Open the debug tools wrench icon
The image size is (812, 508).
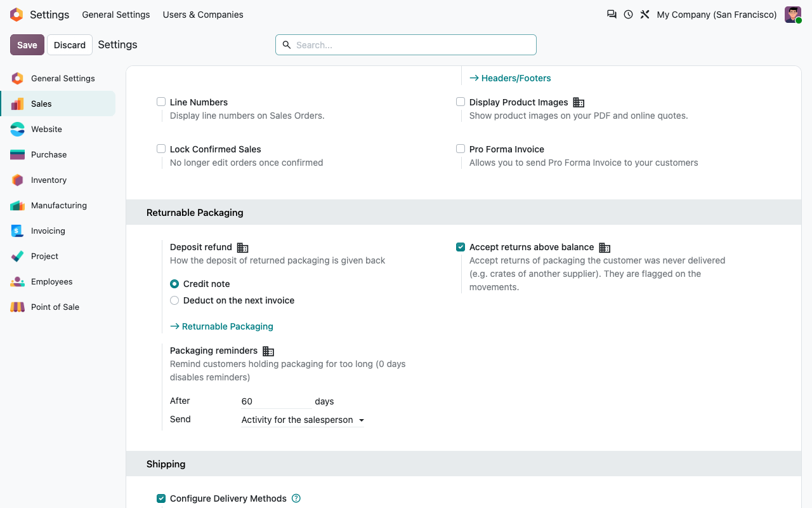coord(645,15)
